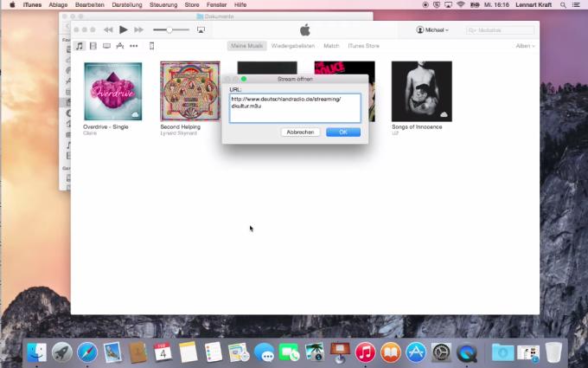Viewport: 588px width, 368px height.
Task: Click the Play button in iTunes
Action: (x=123, y=29)
